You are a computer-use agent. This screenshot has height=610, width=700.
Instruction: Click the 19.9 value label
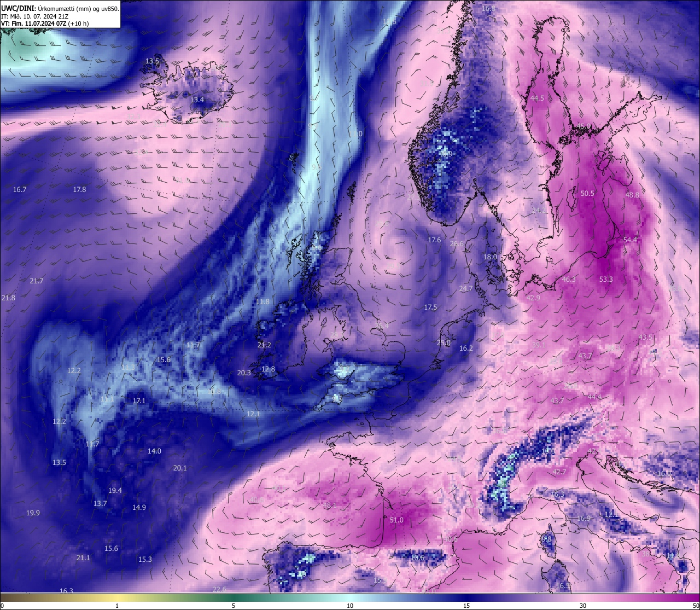pos(33,513)
